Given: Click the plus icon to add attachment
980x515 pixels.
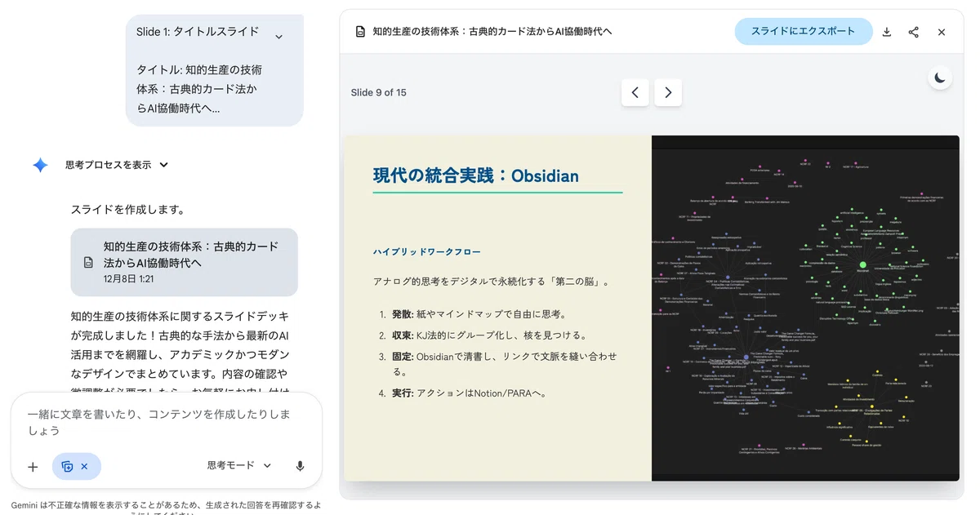Looking at the screenshot, I should tap(33, 467).
